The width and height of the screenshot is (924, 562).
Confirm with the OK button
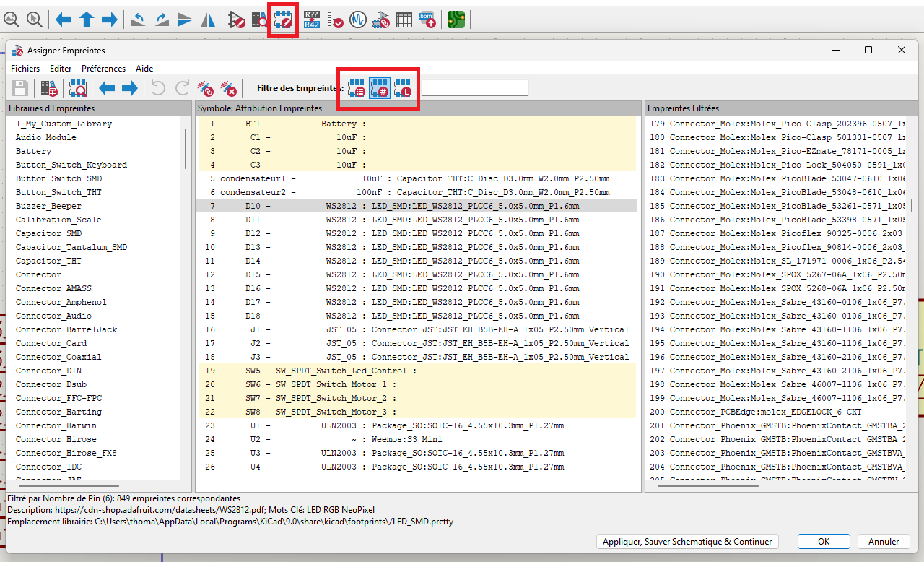[x=824, y=542]
